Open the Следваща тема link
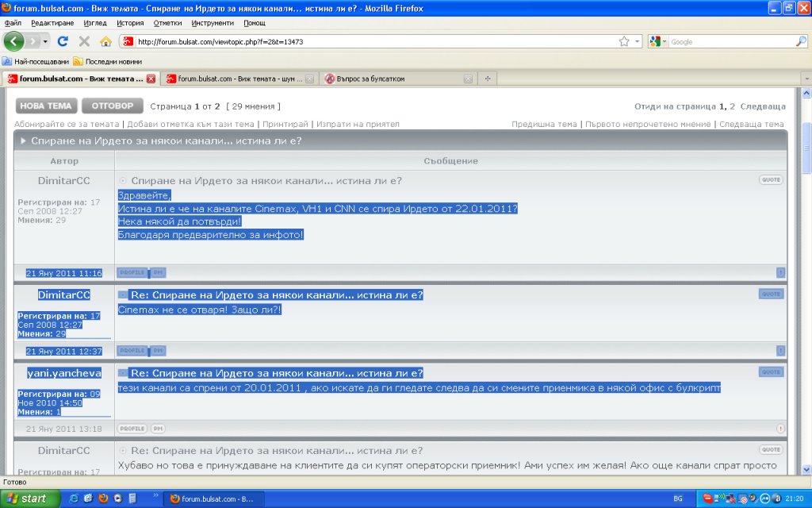Image resolution: width=812 pixels, height=508 pixels. point(751,125)
